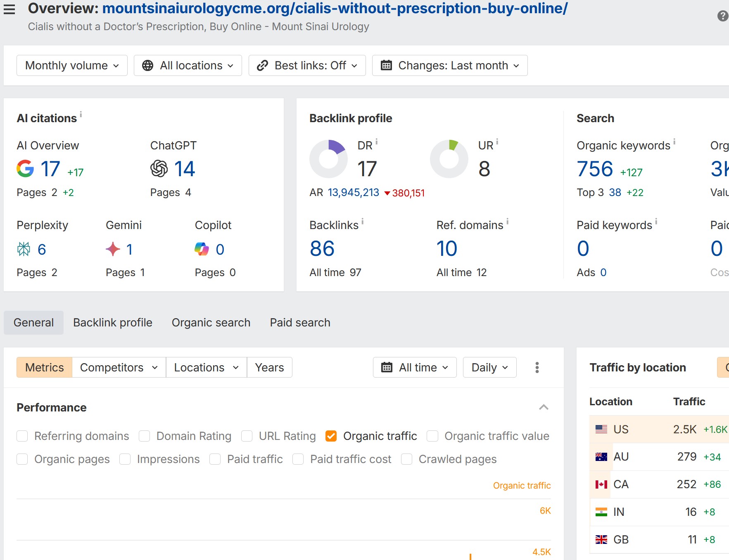Click the DR info icon
The image size is (729, 560).
(376, 142)
